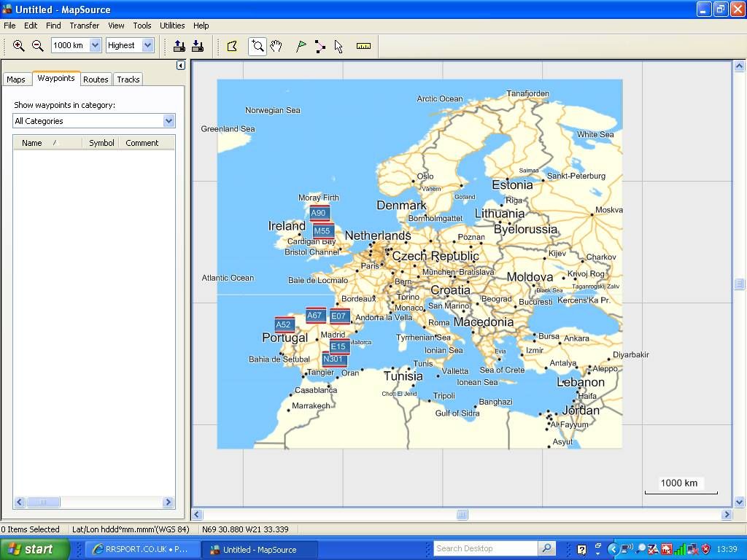The image size is (747, 560).
Task: Click map scroll up arrow
Action: pyautogui.click(x=740, y=66)
